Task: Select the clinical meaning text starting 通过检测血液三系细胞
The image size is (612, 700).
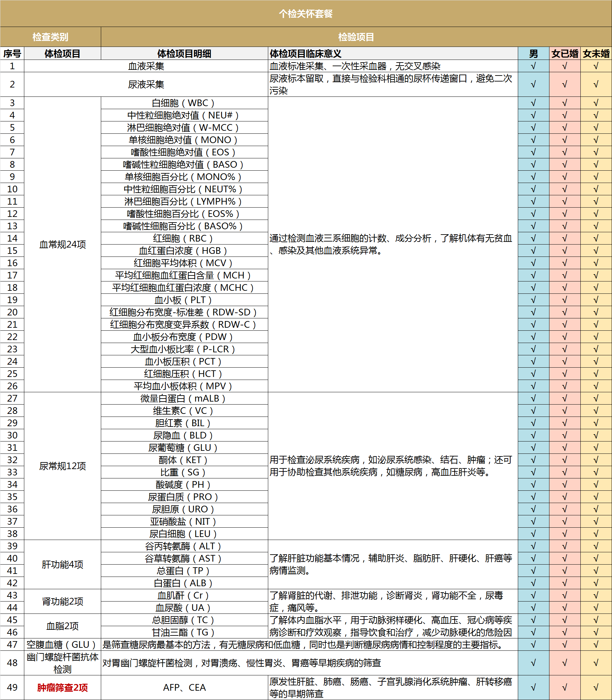Action: 391,245
